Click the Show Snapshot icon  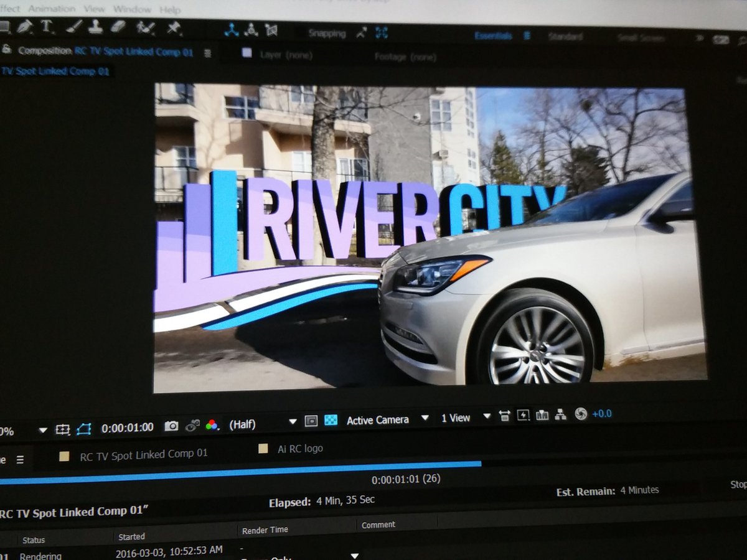point(192,426)
